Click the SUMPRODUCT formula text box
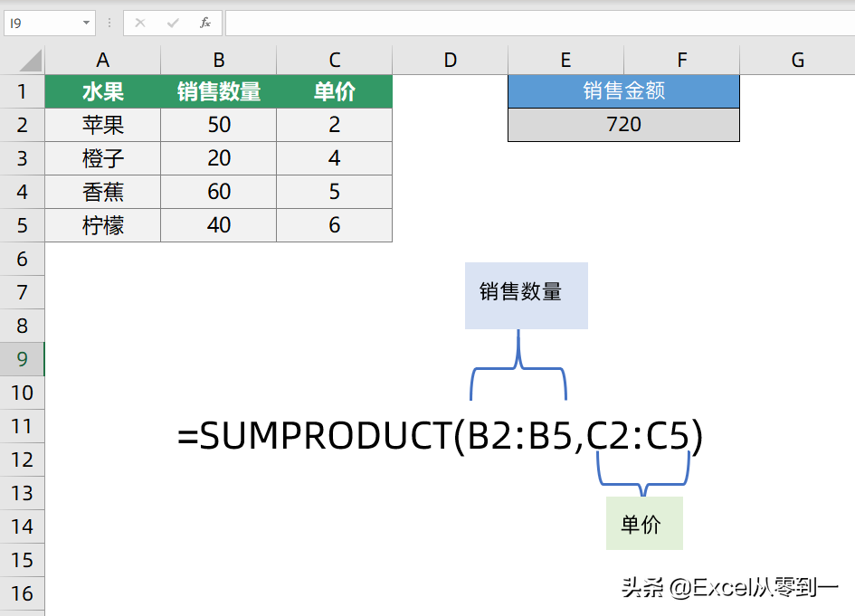The height and width of the screenshot is (616, 855). pos(440,436)
